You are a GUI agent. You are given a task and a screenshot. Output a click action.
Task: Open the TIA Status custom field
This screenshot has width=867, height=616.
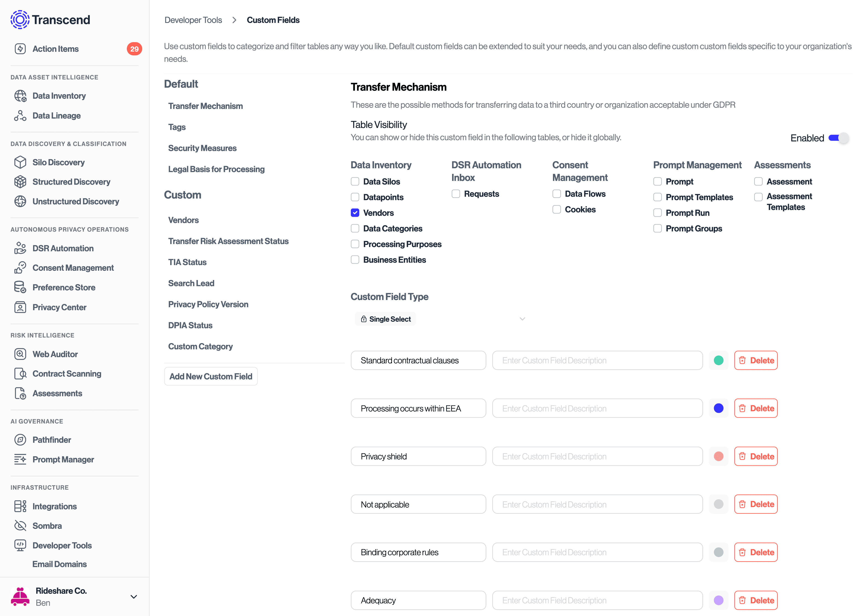(187, 262)
